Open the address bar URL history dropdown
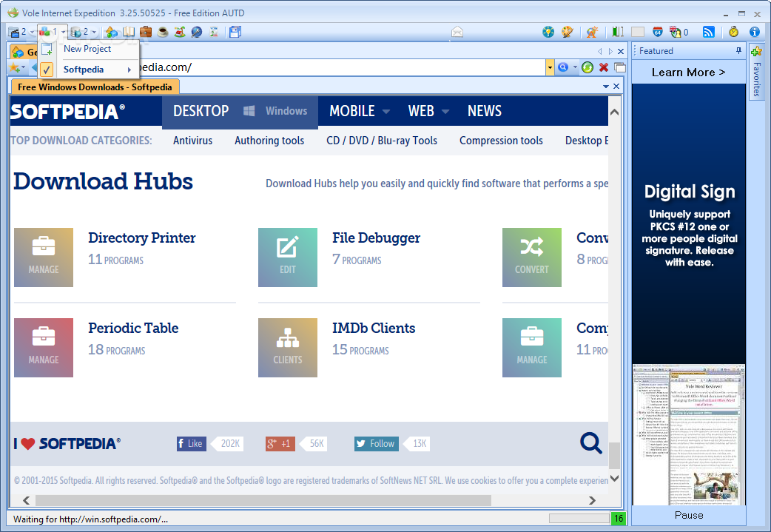Viewport: 771px width, 532px height. (x=550, y=67)
